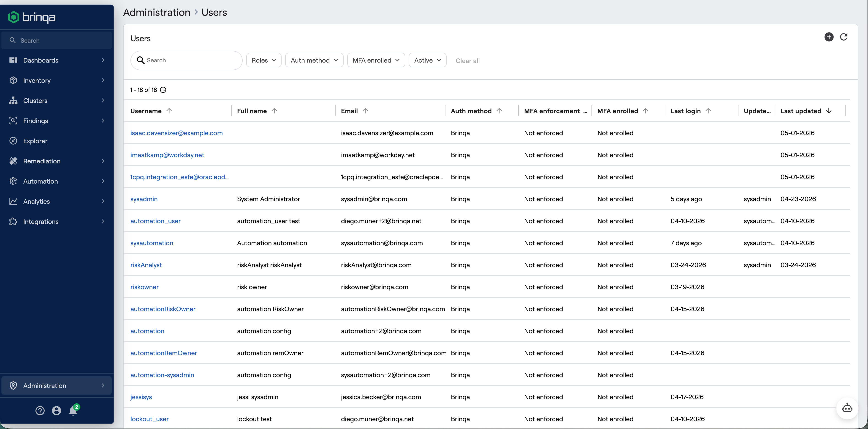Open the Remediation menu item
Image resolution: width=868 pixels, height=429 pixels.
coord(57,161)
